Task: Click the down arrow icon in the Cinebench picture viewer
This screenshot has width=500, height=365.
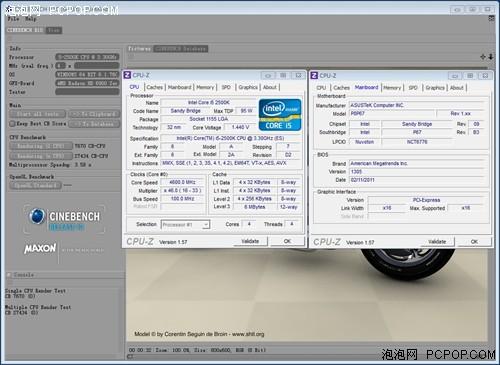Action: point(491,57)
